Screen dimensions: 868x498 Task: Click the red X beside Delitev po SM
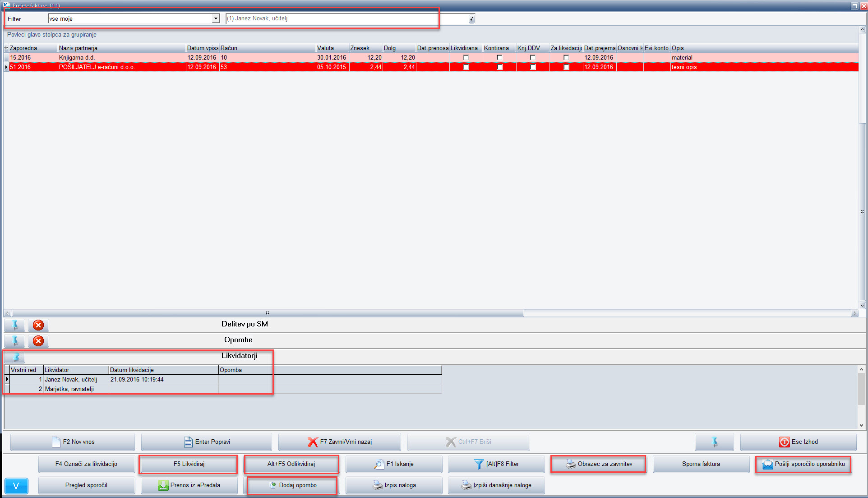[x=38, y=325]
